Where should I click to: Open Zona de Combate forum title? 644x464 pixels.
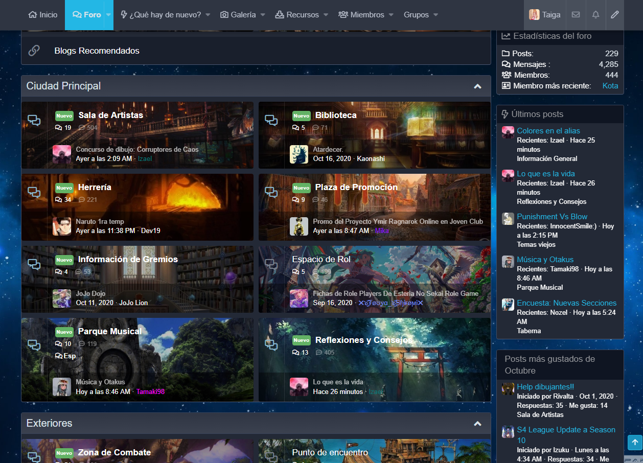[114, 453]
